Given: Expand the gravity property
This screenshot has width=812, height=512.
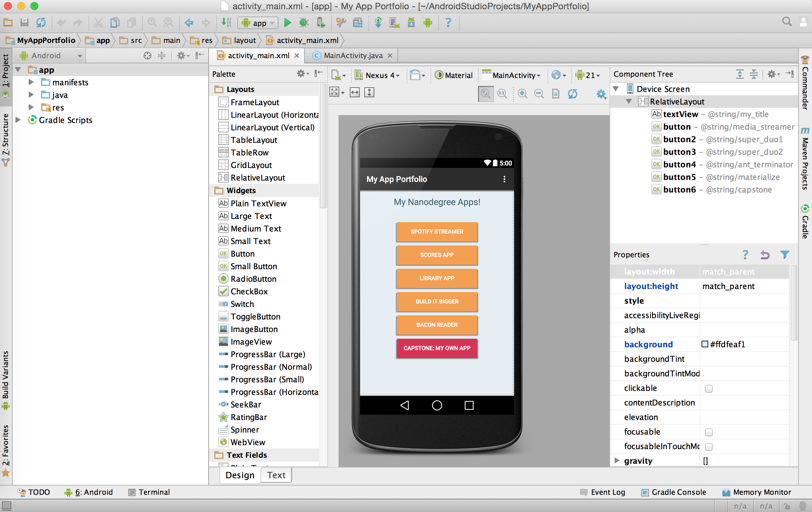Looking at the screenshot, I should tap(617, 460).
